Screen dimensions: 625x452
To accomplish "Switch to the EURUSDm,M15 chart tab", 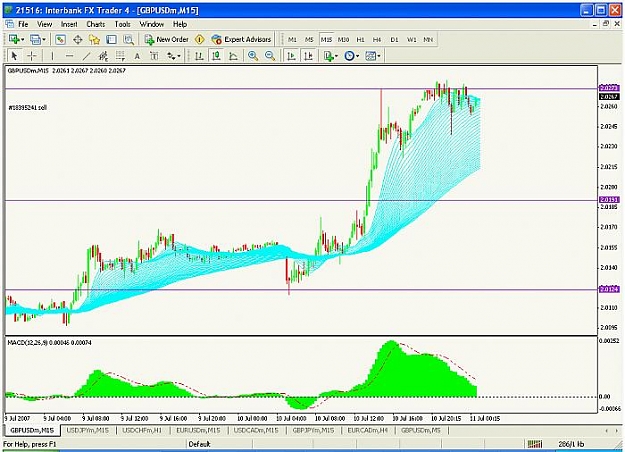I will pos(198,430).
